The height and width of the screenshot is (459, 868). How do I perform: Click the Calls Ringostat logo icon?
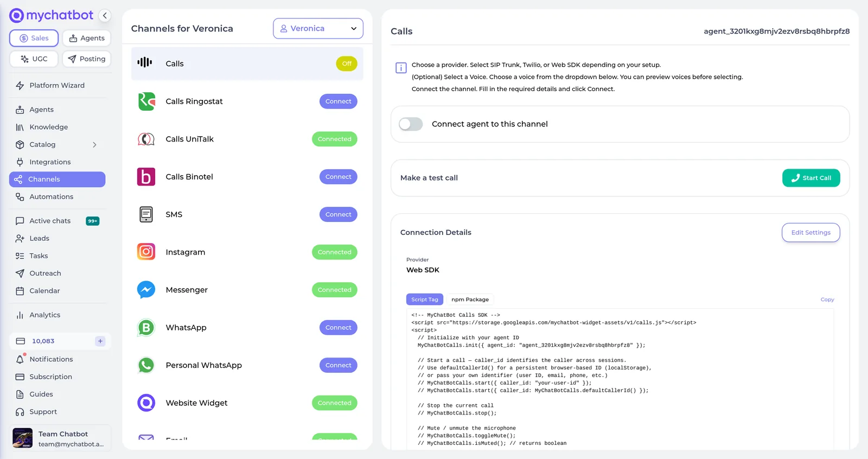(146, 101)
